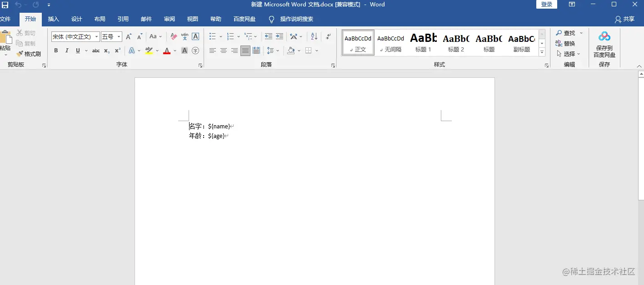Sort text with the A-Z sort icon

point(314,36)
